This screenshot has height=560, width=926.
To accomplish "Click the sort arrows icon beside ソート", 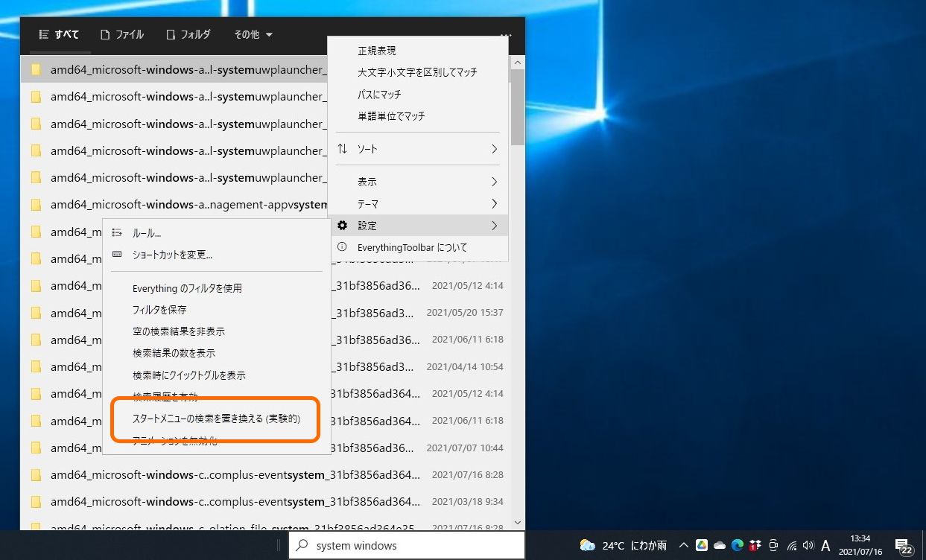I will [x=342, y=148].
